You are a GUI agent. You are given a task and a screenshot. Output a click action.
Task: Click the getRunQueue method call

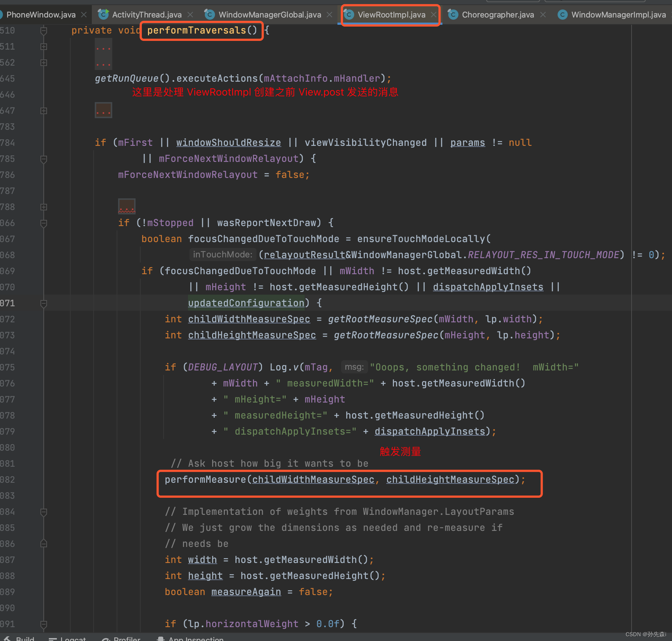pyautogui.click(x=127, y=78)
